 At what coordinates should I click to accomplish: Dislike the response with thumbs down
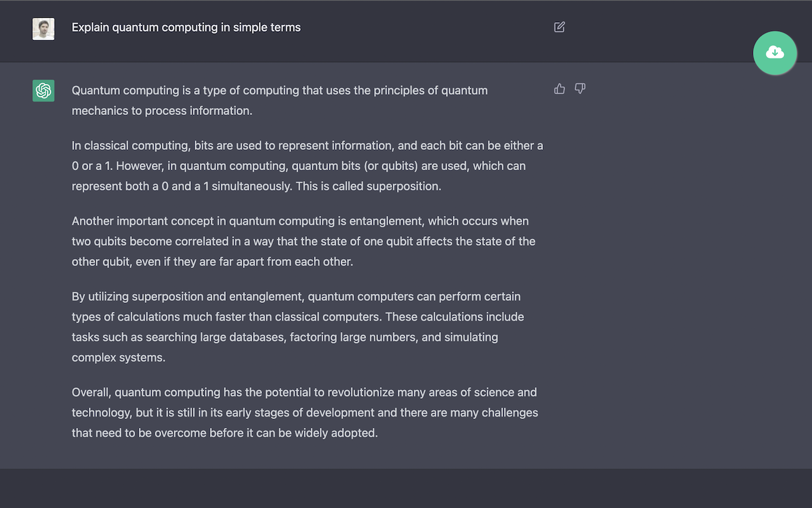(x=580, y=89)
